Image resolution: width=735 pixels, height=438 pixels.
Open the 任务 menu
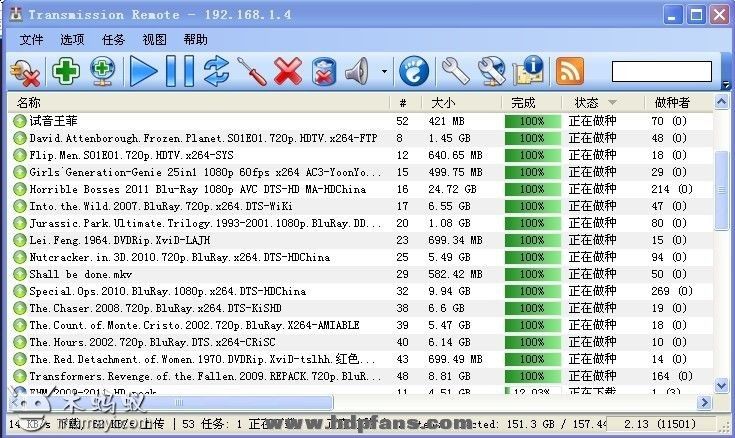pos(113,40)
